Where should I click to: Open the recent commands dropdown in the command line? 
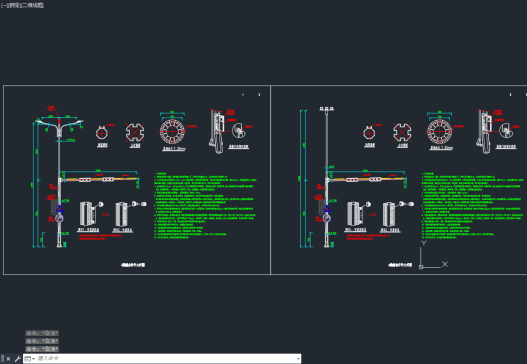click(30, 359)
